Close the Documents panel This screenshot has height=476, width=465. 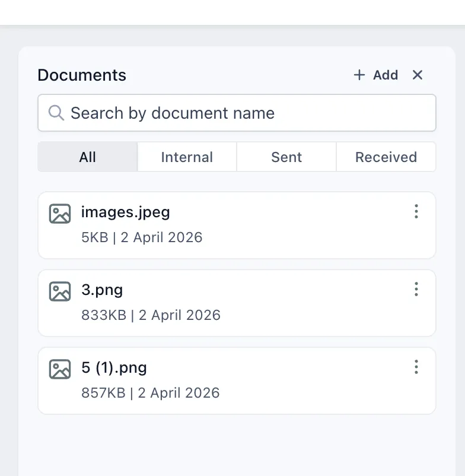418,75
